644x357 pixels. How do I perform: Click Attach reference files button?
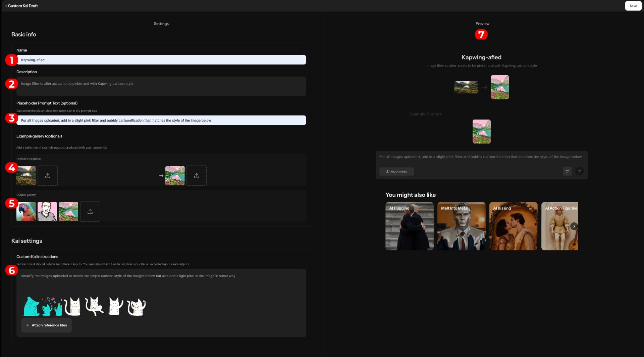click(x=46, y=325)
